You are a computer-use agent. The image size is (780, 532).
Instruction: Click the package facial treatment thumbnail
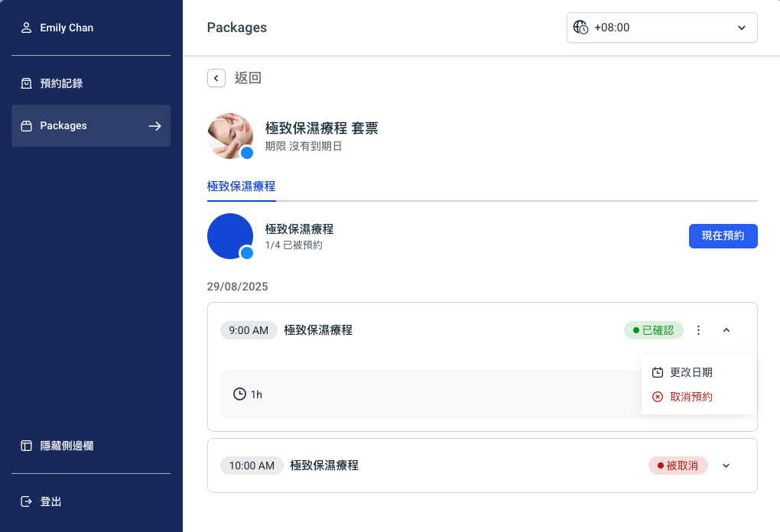coord(229,136)
